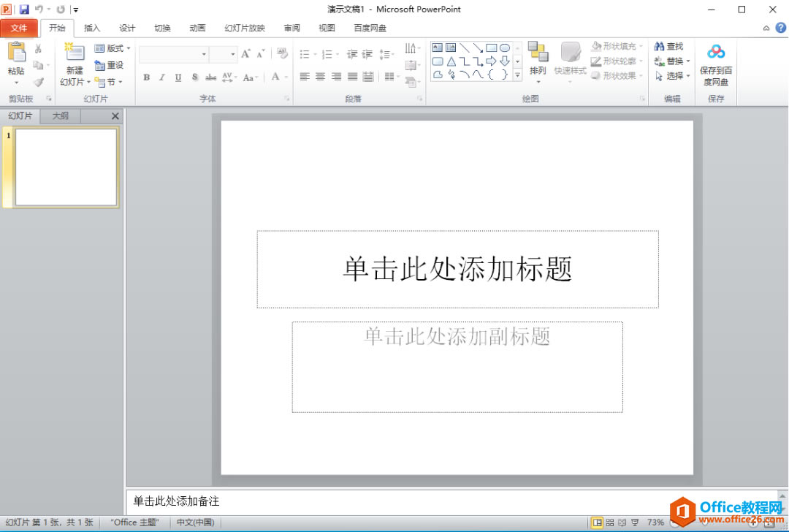This screenshot has height=532, width=789.
Task: Increase font size with the large A icon
Action: [x=245, y=54]
